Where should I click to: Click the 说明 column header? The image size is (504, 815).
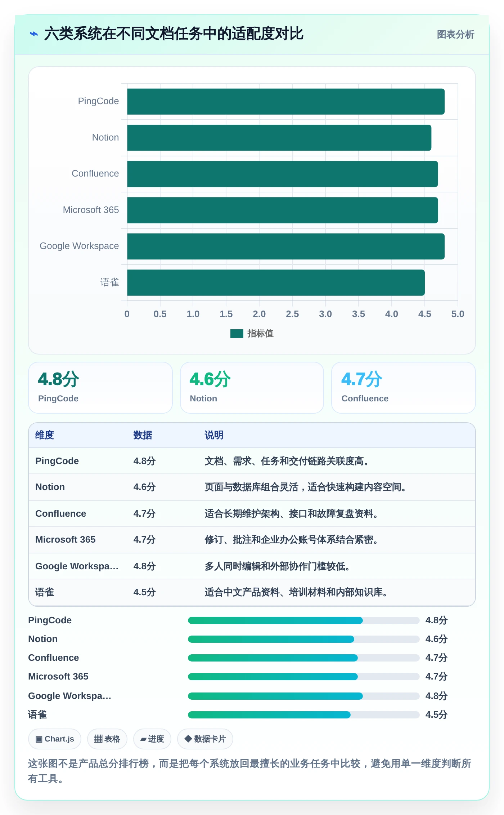[214, 435]
